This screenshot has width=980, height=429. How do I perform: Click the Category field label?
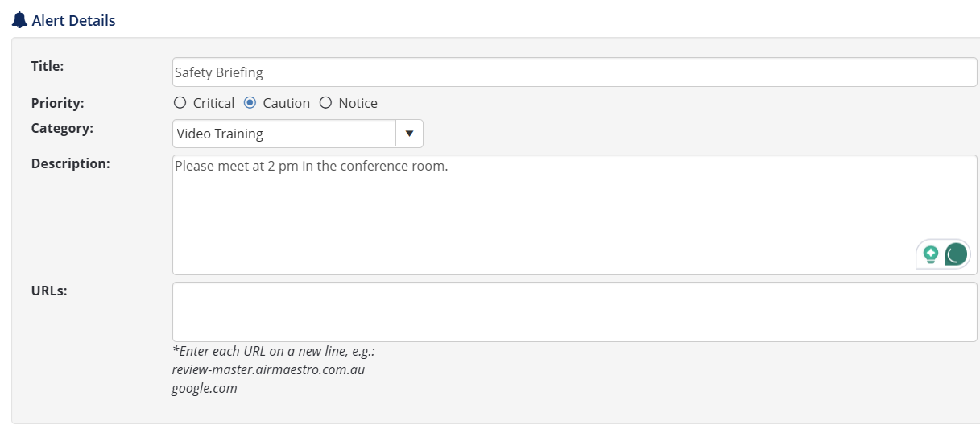point(62,128)
